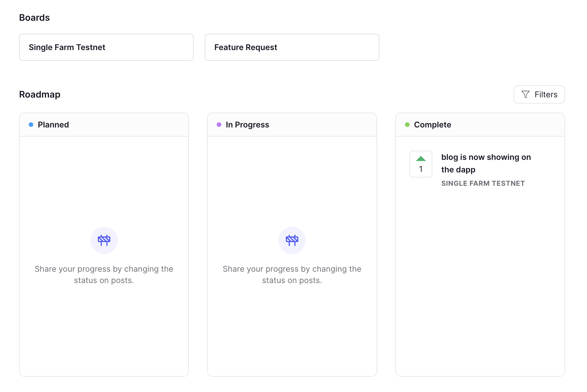This screenshot has width=587, height=392.
Task: Click roadblock icon in Planned column
Action: (104, 240)
